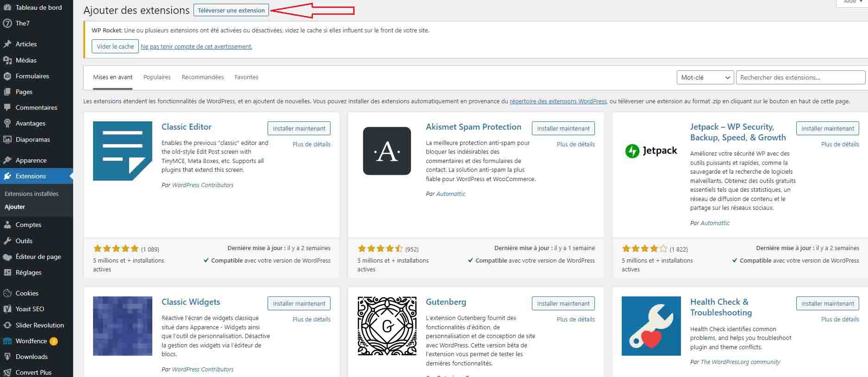Open the Slider Revolution icon
Image resolution: width=868 pixels, height=377 pixels.
[7, 325]
